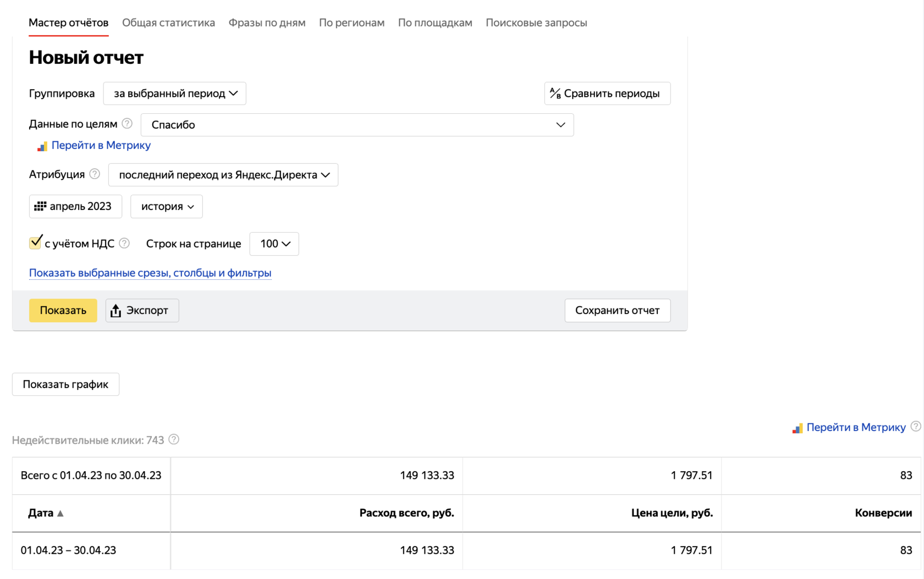Open Показать выбранные срезы, столбцы и фильтры link
Screen dimensions: 924x579
click(x=150, y=273)
